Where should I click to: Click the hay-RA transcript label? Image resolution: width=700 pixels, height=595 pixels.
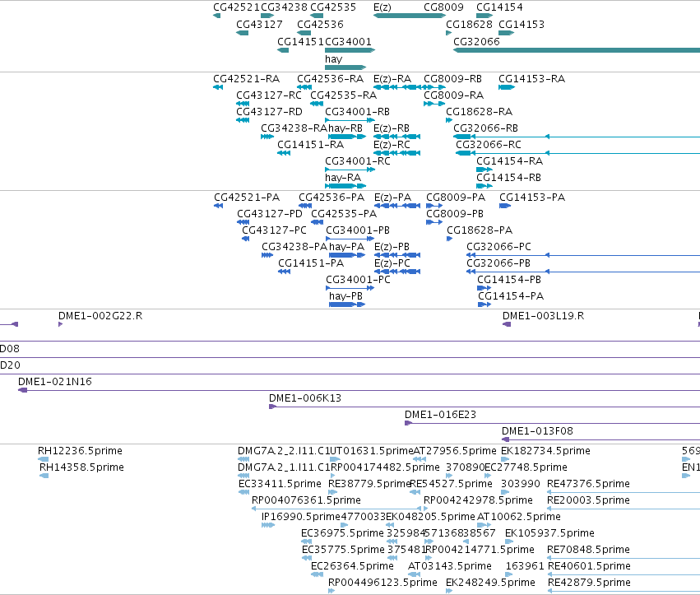[x=343, y=177]
